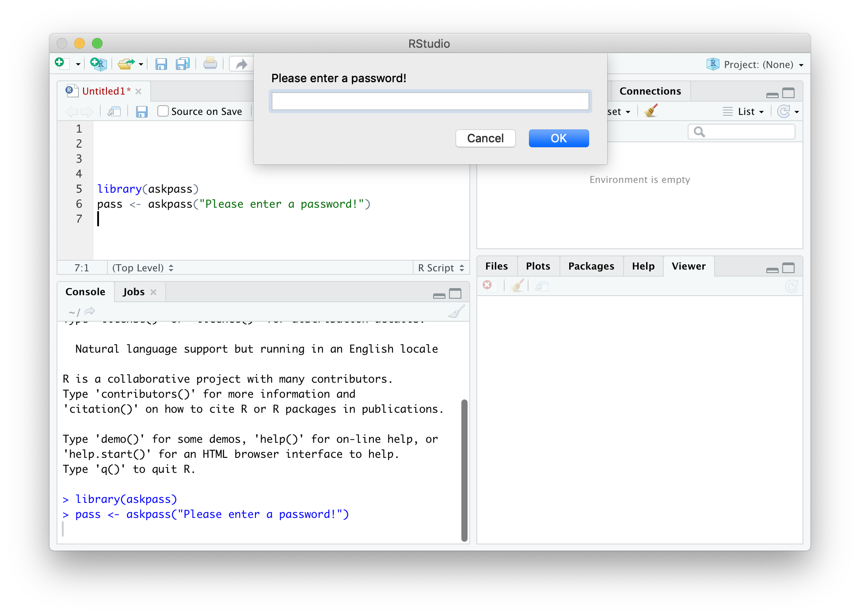Show viewer content in new window
The image size is (860, 616).
542,287
